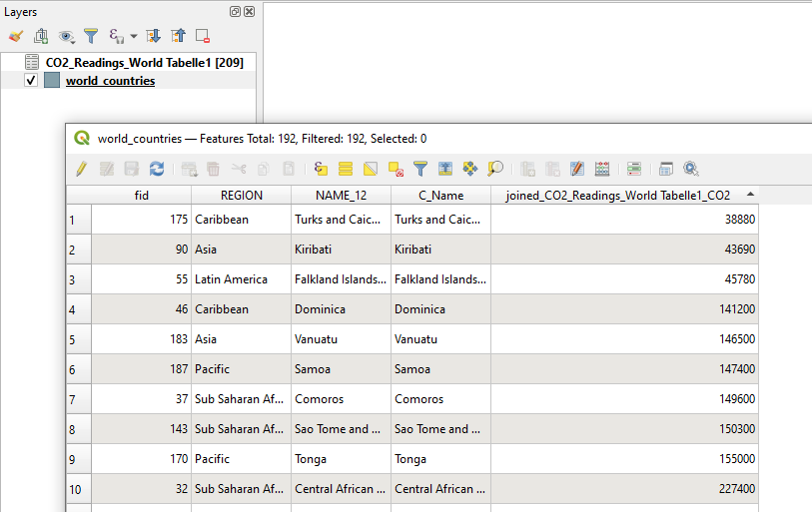The image size is (812, 512).
Task: Open filter legend by expression dropdown arrow
Action: (x=134, y=36)
